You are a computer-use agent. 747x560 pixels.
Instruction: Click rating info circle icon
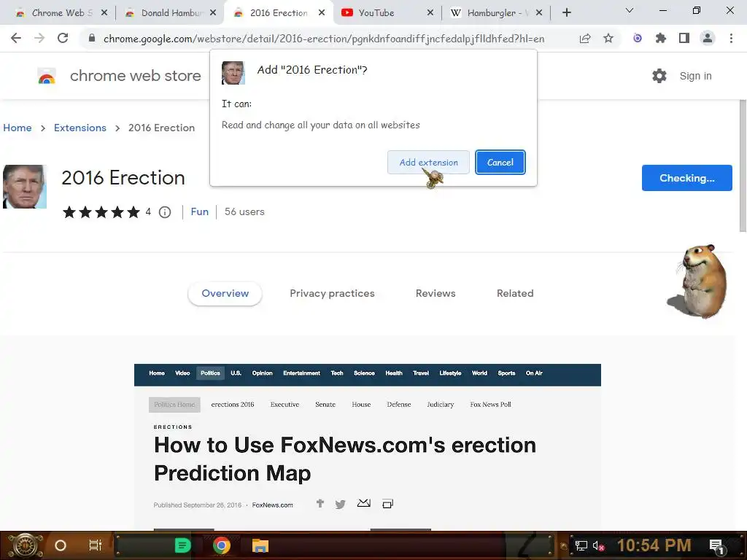tap(165, 212)
